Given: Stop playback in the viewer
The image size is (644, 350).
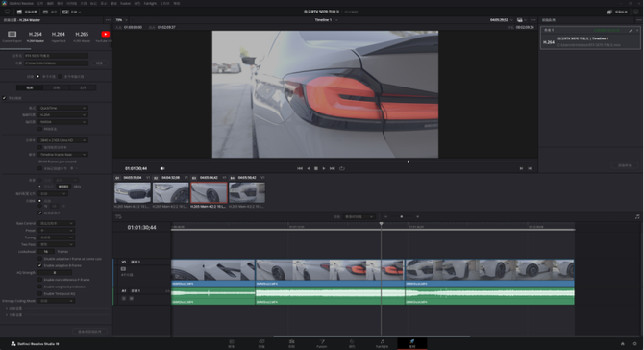Looking at the screenshot, I should 316,168.
